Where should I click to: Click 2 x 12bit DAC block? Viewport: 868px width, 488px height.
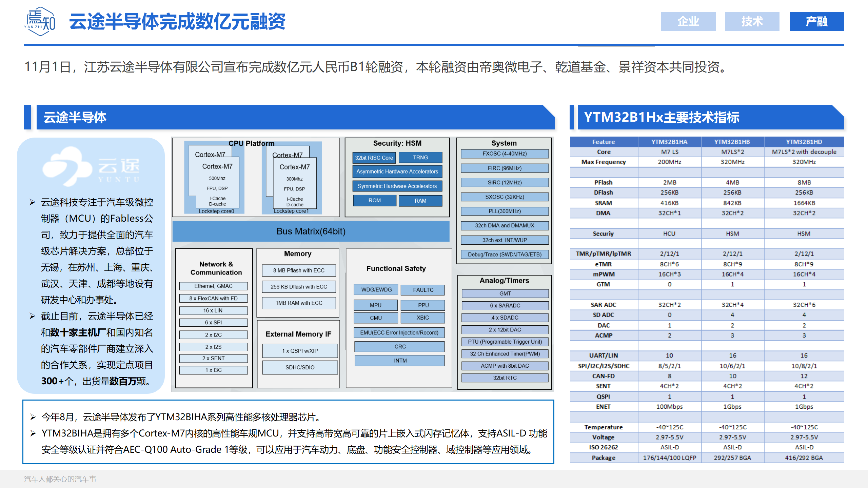click(x=505, y=330)
